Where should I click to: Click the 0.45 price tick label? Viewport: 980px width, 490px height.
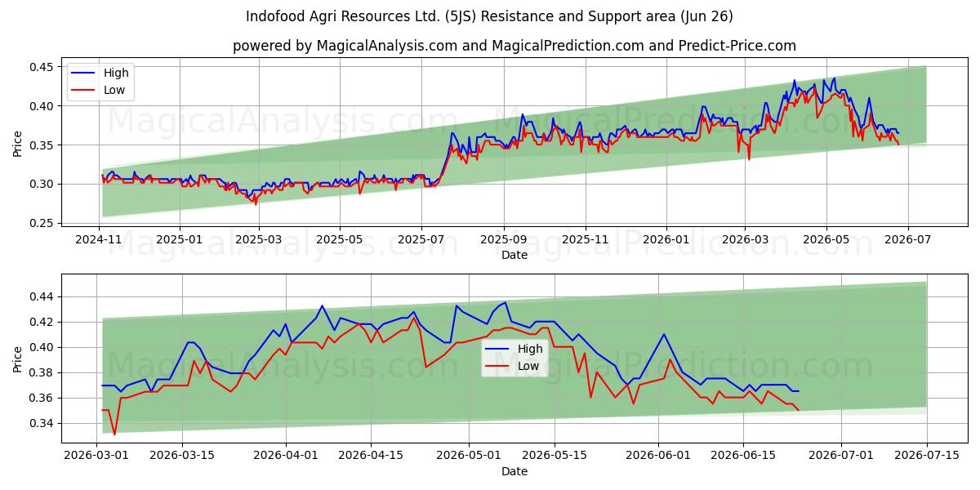[x=41, y=67]
